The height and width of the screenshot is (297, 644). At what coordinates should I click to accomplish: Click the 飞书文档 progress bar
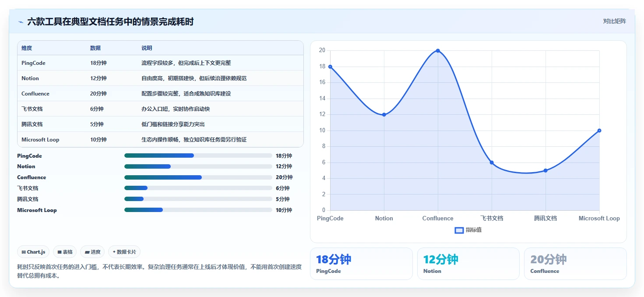[x=198, y=188]
